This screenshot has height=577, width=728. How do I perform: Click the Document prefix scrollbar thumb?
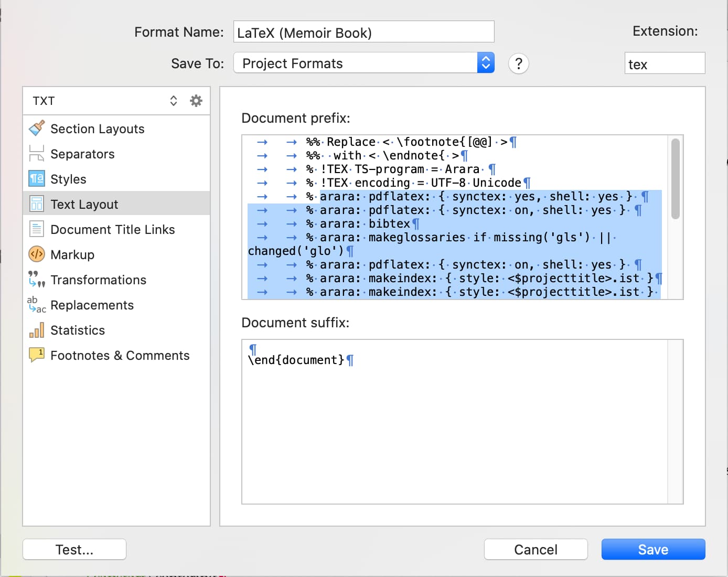point(676,178)
